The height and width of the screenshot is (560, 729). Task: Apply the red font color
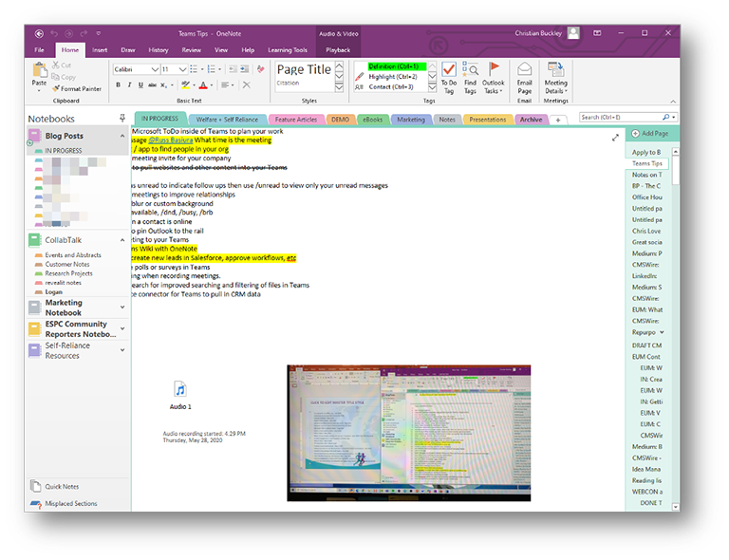pyautogui.click(x=203, y=85)
